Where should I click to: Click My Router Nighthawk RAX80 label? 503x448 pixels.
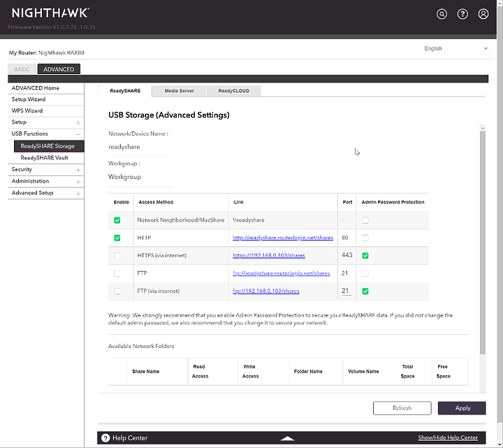pyautogui.click(x=47, y=52)
